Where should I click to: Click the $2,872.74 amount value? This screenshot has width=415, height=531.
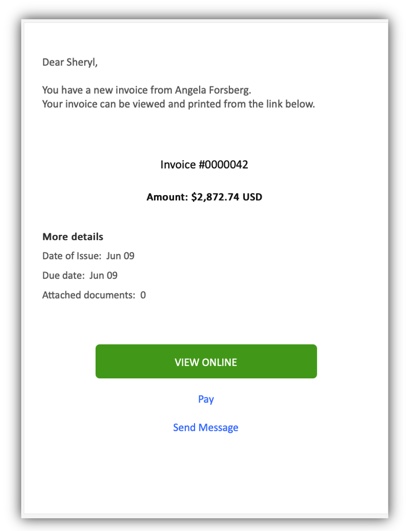point(215,197)
